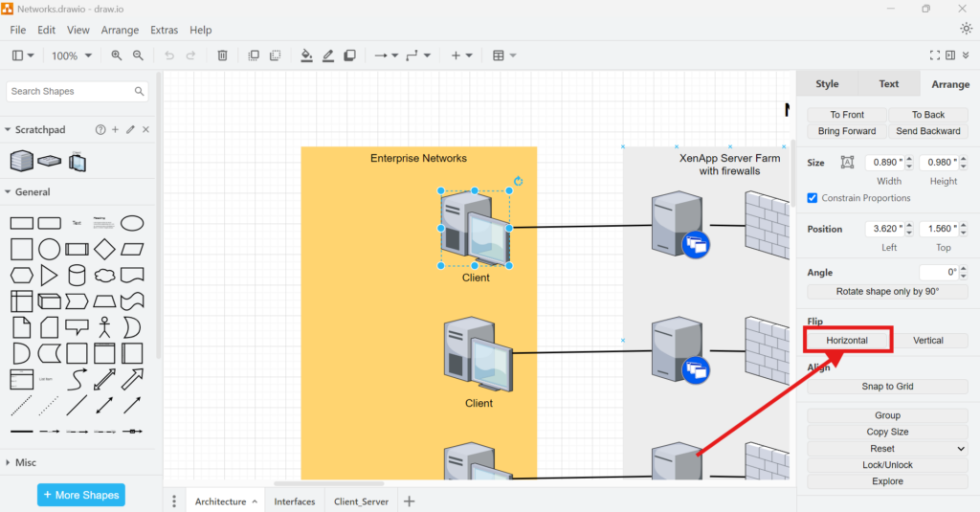Select the triangle shape in General
The height and width of the screenshot is (512, 980).
click(x=49, y=275)
